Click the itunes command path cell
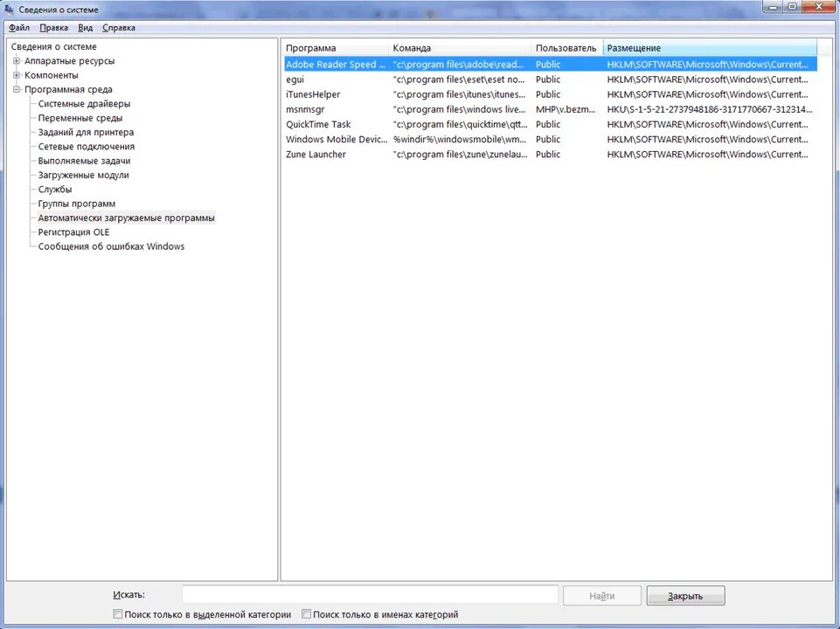This screenshot has height=629, width=840. point(459,94)
